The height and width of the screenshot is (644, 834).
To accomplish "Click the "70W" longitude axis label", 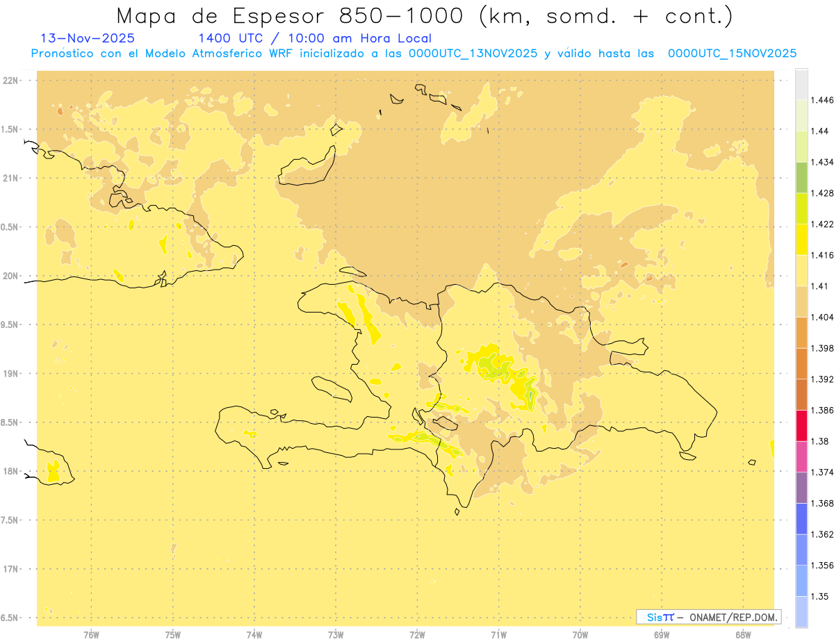I will pos(580,635).
